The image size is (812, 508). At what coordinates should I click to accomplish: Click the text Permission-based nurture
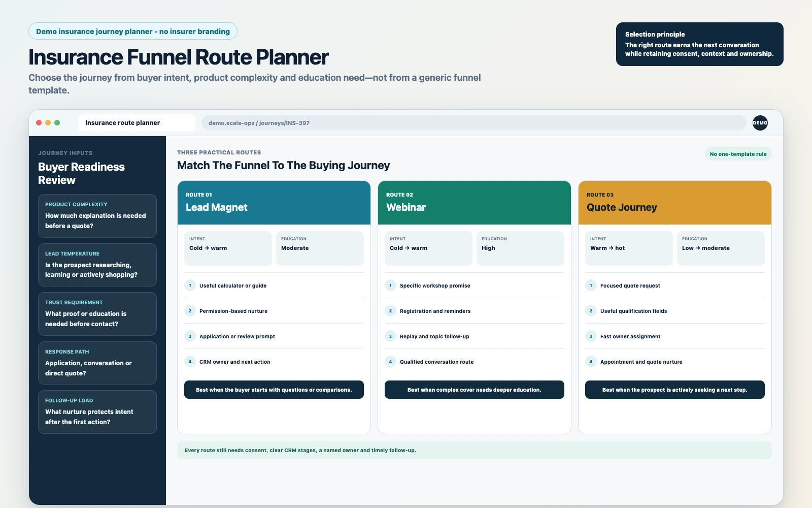pyautogui.click(x=233, y=311)
